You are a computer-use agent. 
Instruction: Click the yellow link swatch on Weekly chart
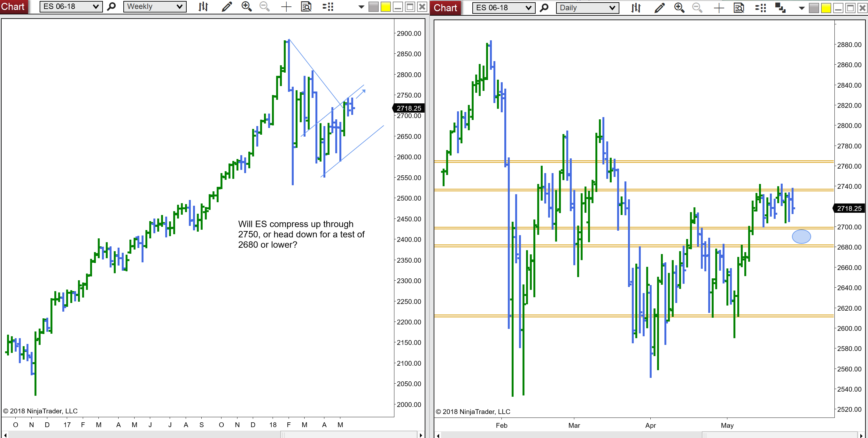(x=385, y=7)
